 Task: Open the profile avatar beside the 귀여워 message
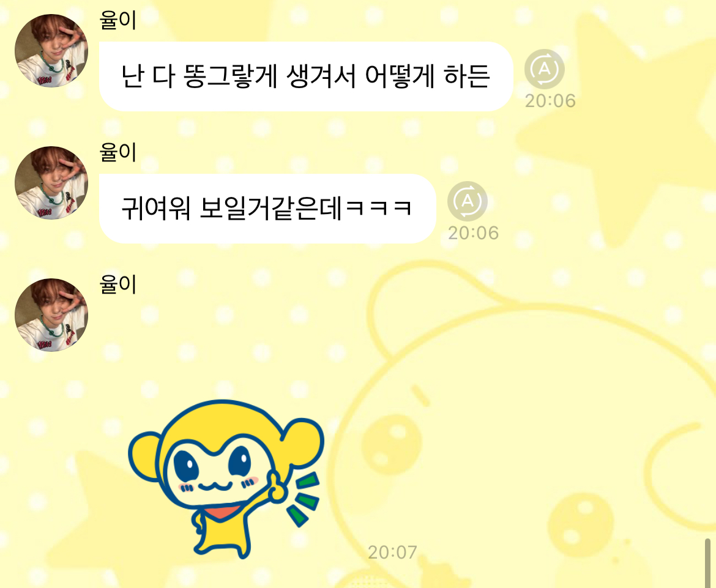pos(51,182)
